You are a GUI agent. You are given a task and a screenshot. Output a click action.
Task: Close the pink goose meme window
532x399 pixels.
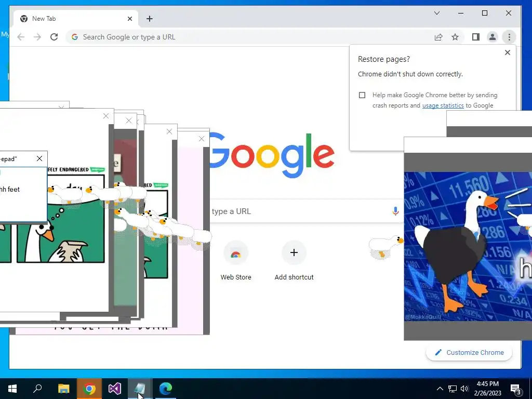pyautogui.click(x=202, y=138)
